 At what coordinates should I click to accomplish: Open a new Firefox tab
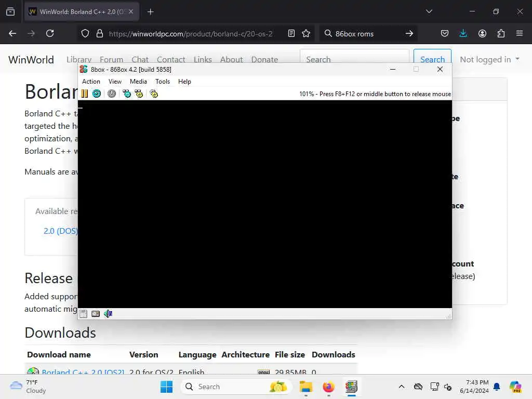[x=151, y=11]
